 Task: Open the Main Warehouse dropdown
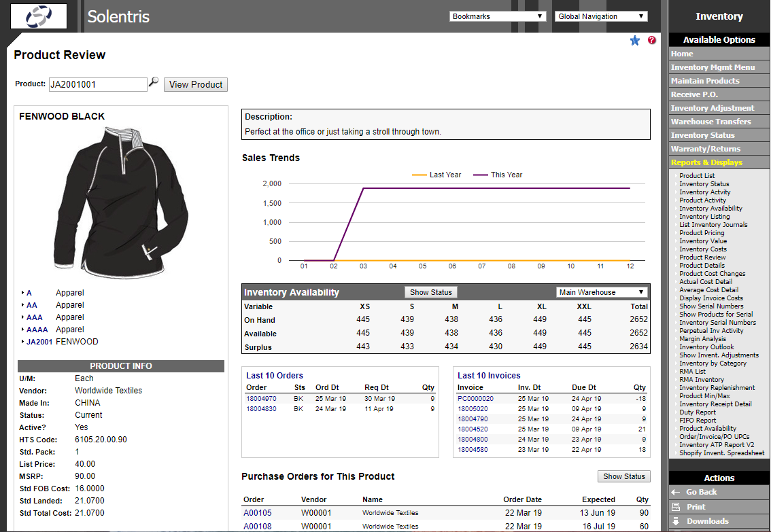pyautogui.click(x=601, y=291)
